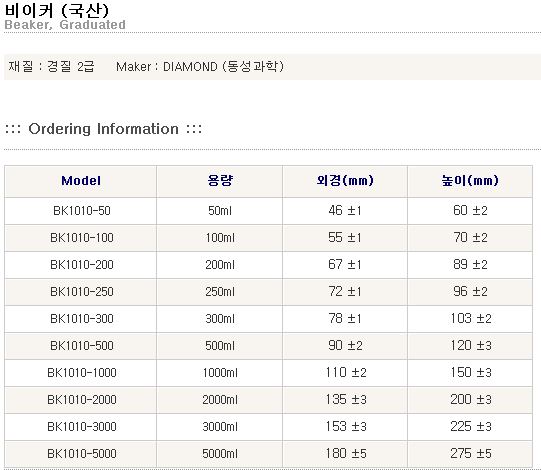Click the 용량 column header
Viewport: 541px width, 470px height.
click(220, 181)
